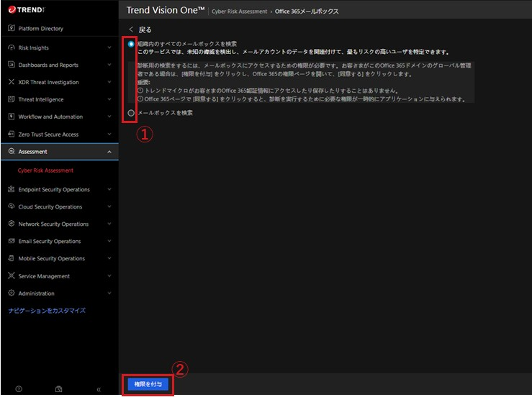This screenshot has height=397, width=532.
Task: Click the 権限を付与 button
Action: (148, 384)
